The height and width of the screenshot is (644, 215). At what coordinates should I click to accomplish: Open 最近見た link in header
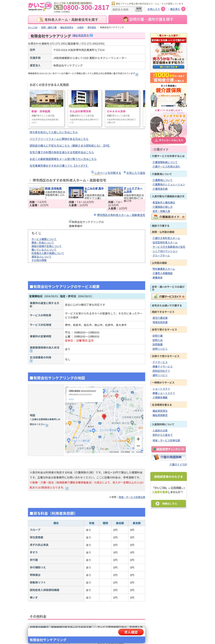coord(175,9)
